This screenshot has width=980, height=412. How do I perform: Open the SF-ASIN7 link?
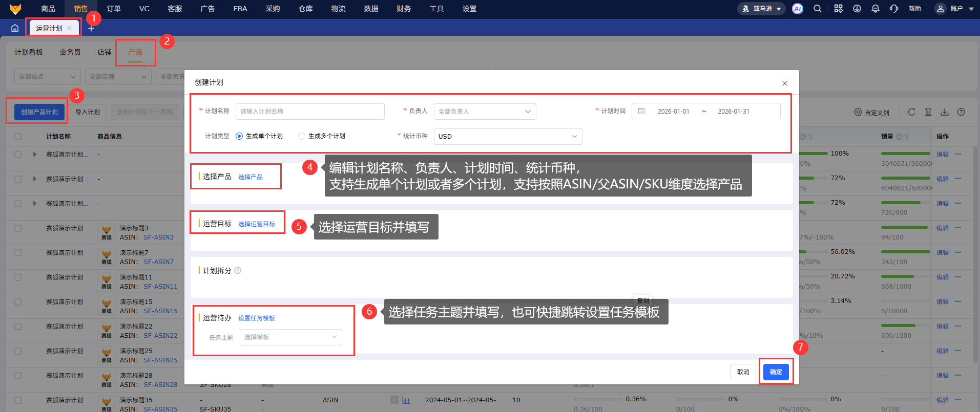tap(159, 262)
